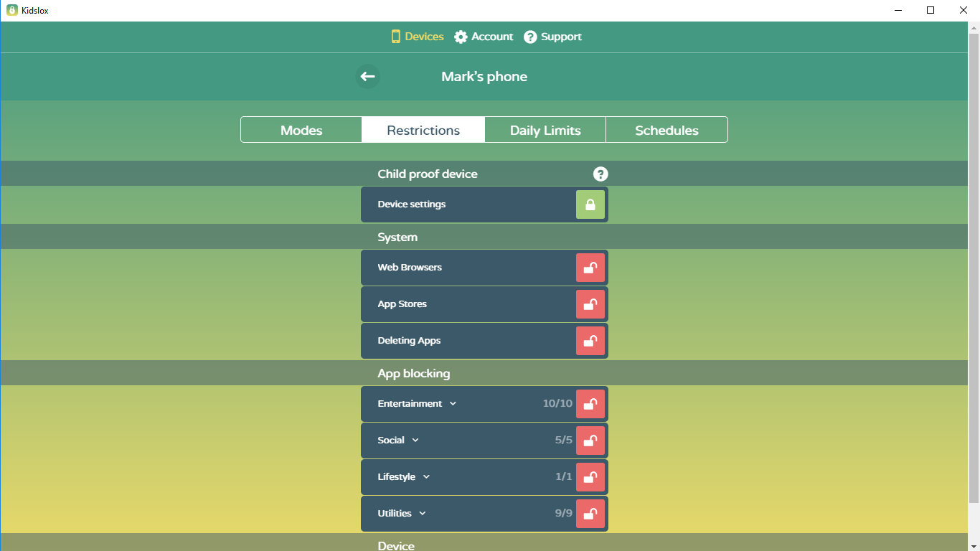
Task: Expand the Entertainment category chevron
Action: 453,404
